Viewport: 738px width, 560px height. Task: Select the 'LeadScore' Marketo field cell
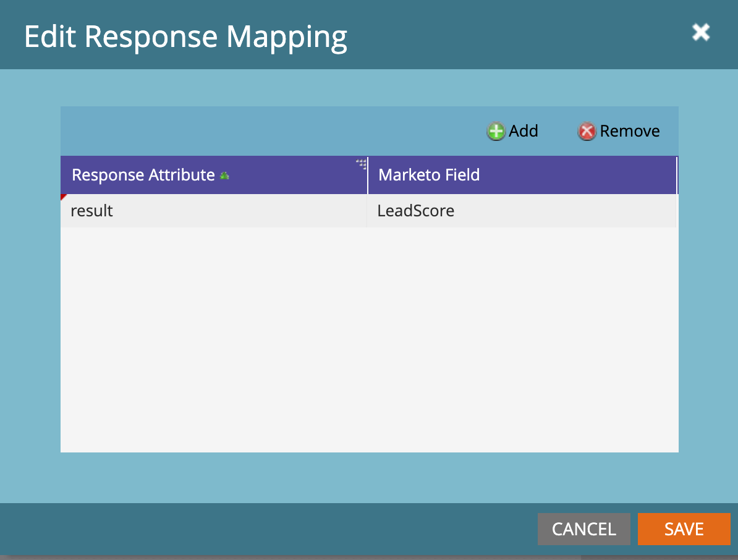tap(522, 211)
